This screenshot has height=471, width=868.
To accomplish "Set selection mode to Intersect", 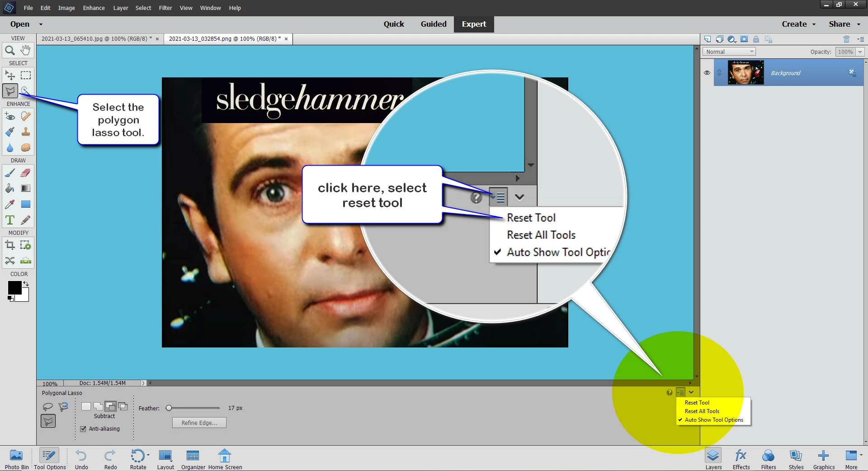I will pos(123,406).
